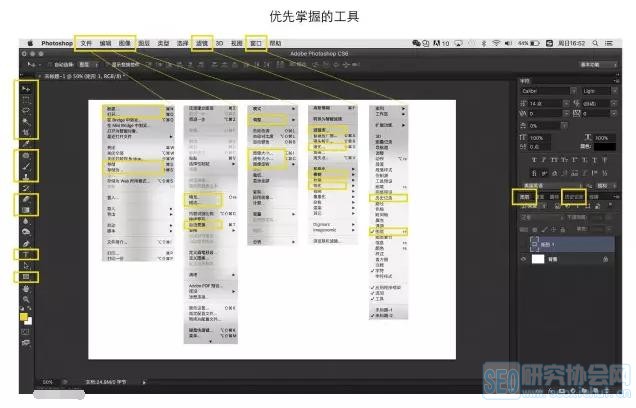The height and width of the screenshot is (408, 636).
Task: Select the Clone Stamp tool
Action: point(26,177)
